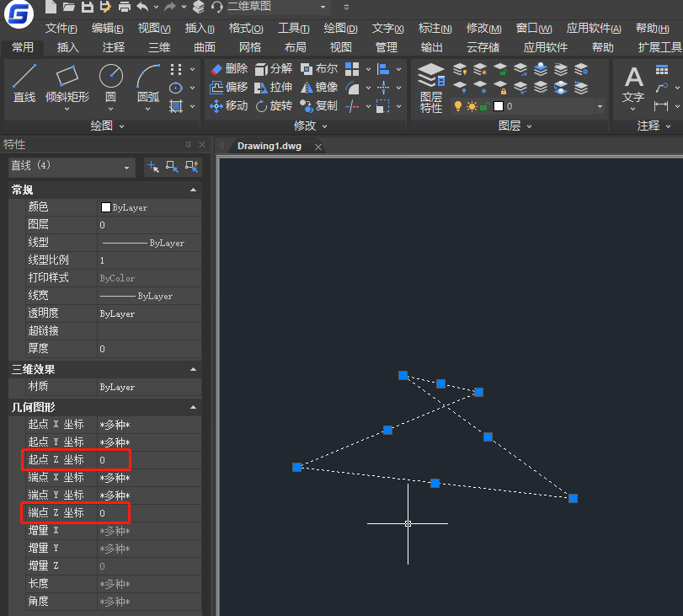Open the 二维草图 workspace dropdown
Viewport: 683px width, 616px height.
click(x=323, y=7)
